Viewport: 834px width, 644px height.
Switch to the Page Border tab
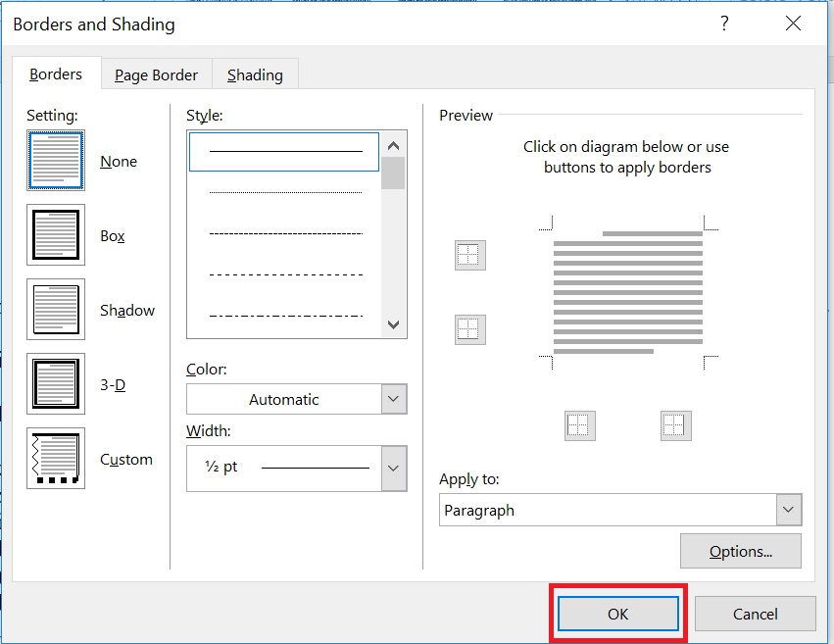coord(157,74)
